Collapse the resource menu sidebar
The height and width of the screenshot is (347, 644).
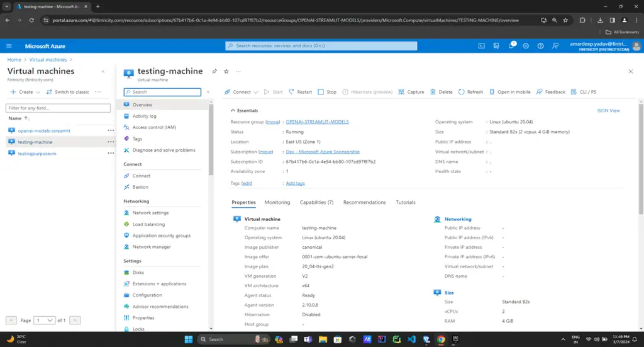pos(208,92)
